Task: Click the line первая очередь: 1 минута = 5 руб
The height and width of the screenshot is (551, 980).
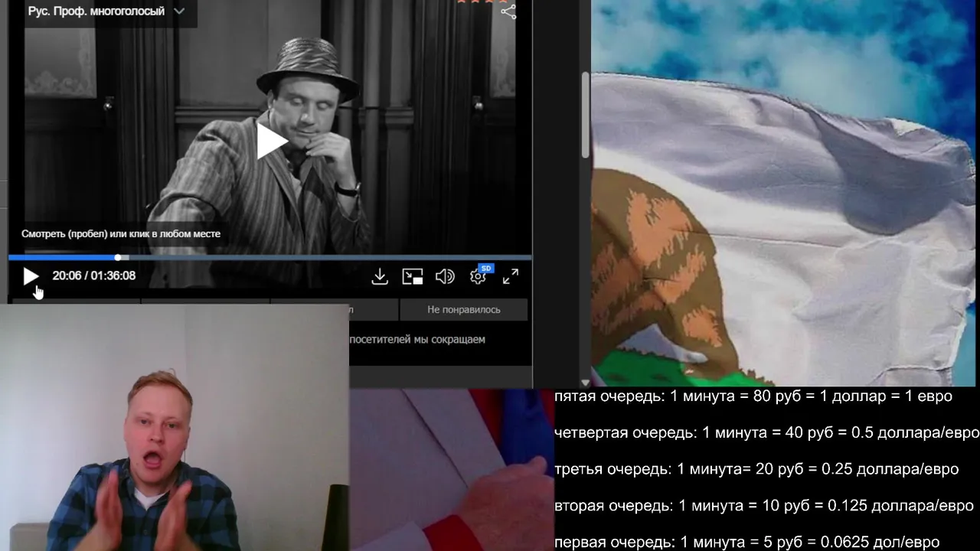Action: pos(746,542)
